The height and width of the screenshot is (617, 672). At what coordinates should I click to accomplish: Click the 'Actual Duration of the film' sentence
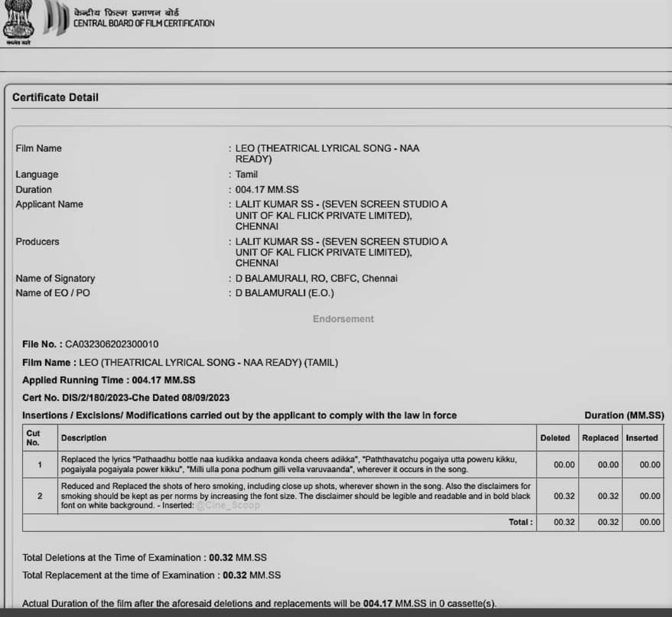pyautogui.click(x=260, y=604)
